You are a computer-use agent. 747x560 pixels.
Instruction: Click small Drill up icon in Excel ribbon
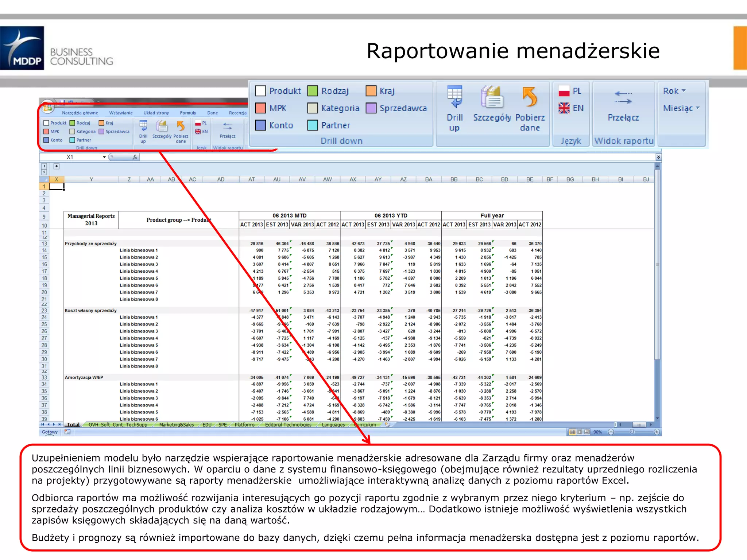[143, 126]
